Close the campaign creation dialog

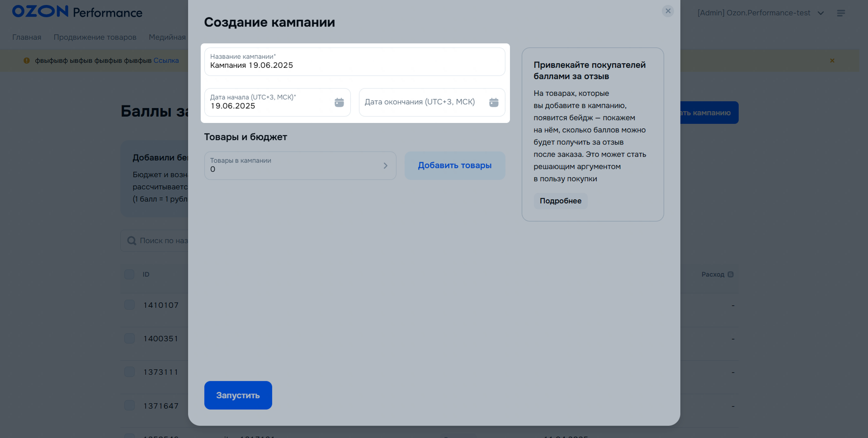pyautogui.click(x=668, y=11)
